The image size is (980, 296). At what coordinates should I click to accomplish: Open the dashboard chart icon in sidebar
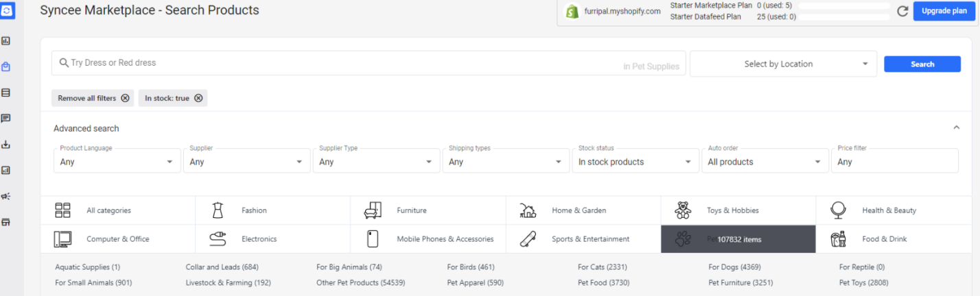[6, 41]
